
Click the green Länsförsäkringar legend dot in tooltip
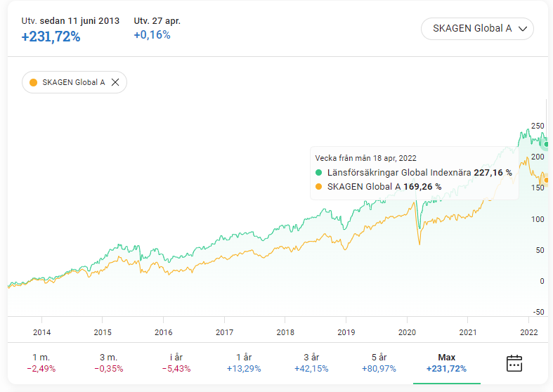point(318,172)
